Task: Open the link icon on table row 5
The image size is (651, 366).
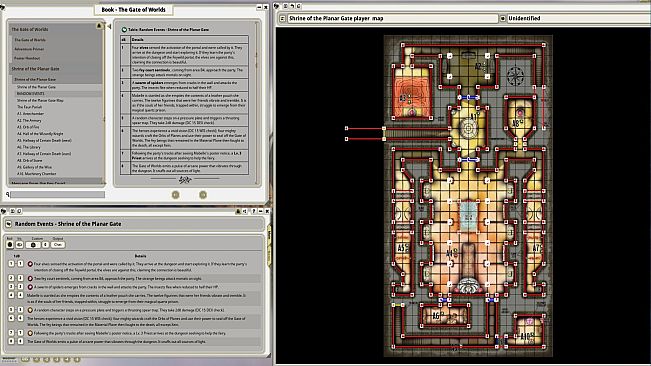Action: [30, 310]
